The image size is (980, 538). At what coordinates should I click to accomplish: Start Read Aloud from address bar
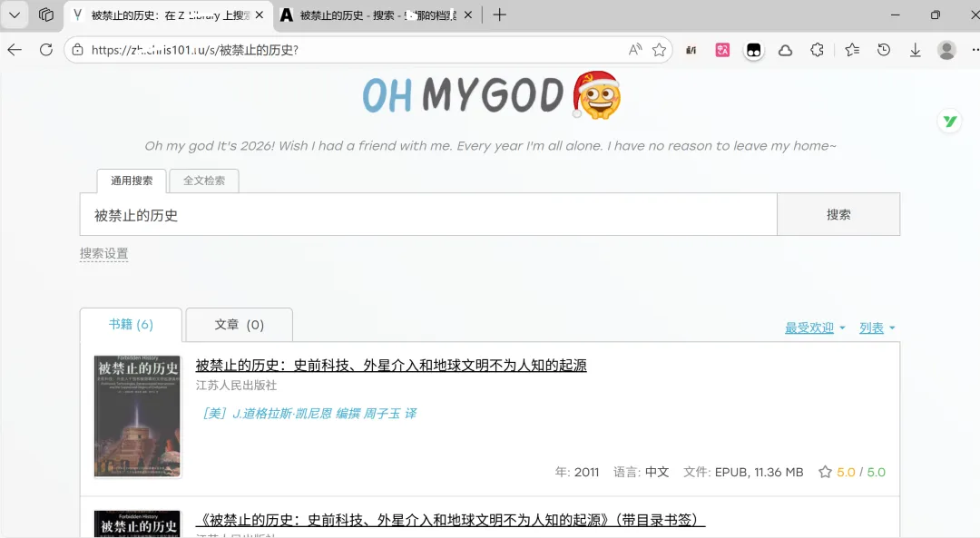[635, 50]
